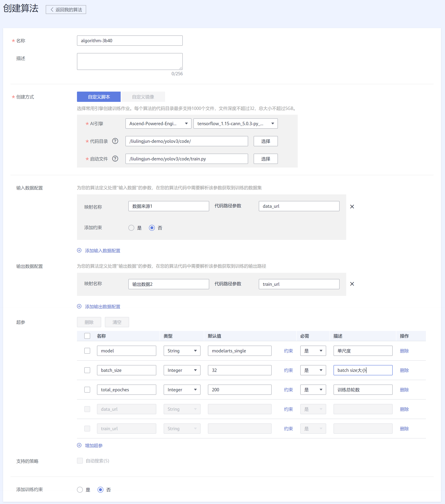Click 选择 button for 代码目录 path
This screenshot has width=445, height=504.
[x=265, y=141]
